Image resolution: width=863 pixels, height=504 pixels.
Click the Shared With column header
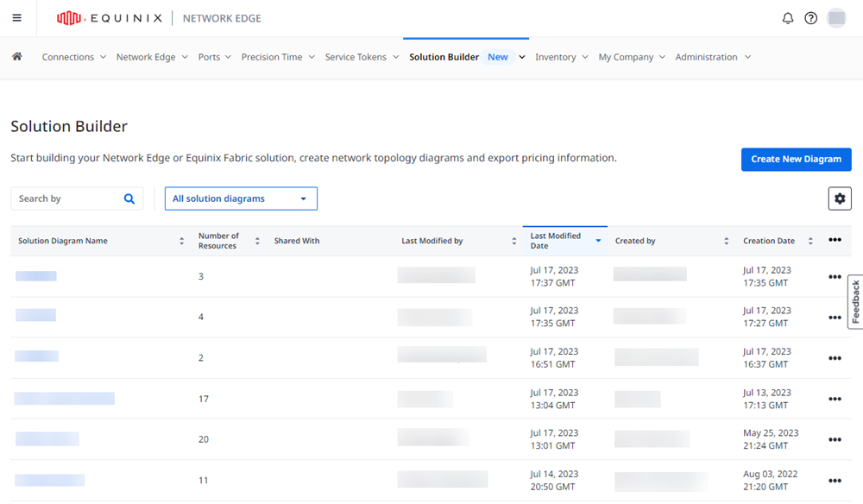[297, 241]
